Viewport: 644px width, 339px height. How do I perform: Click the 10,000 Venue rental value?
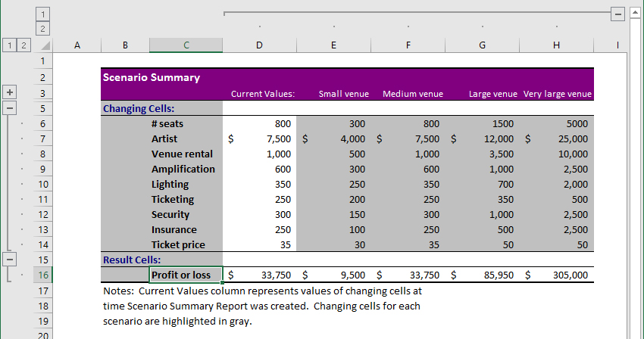coord(573,154)
